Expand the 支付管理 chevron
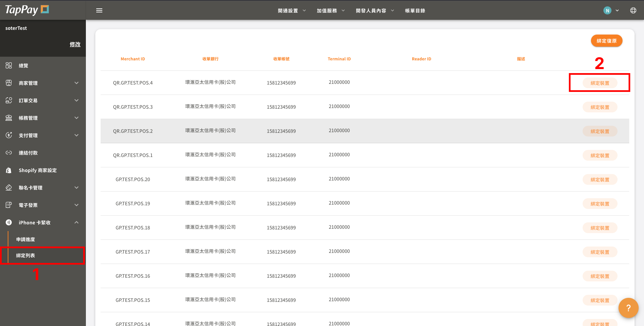The image size is (644, 326). [x=76, y=135]
